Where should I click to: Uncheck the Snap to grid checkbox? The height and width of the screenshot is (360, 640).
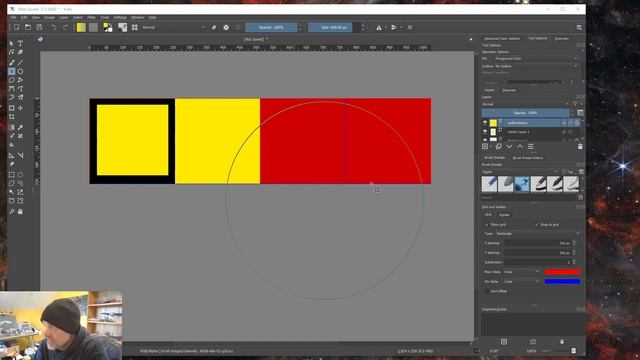(536, 224)
